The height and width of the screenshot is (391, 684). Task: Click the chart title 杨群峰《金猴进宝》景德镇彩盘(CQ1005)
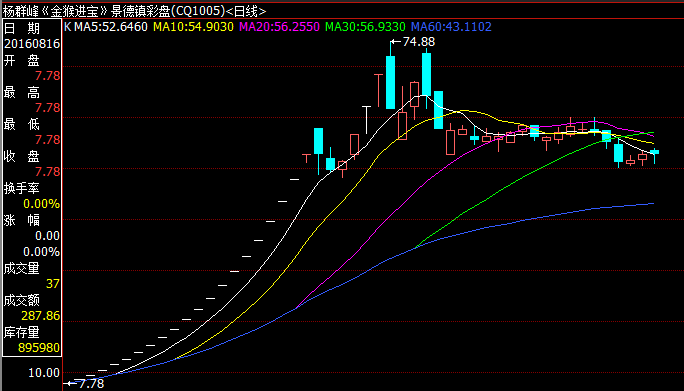point(114,10)
